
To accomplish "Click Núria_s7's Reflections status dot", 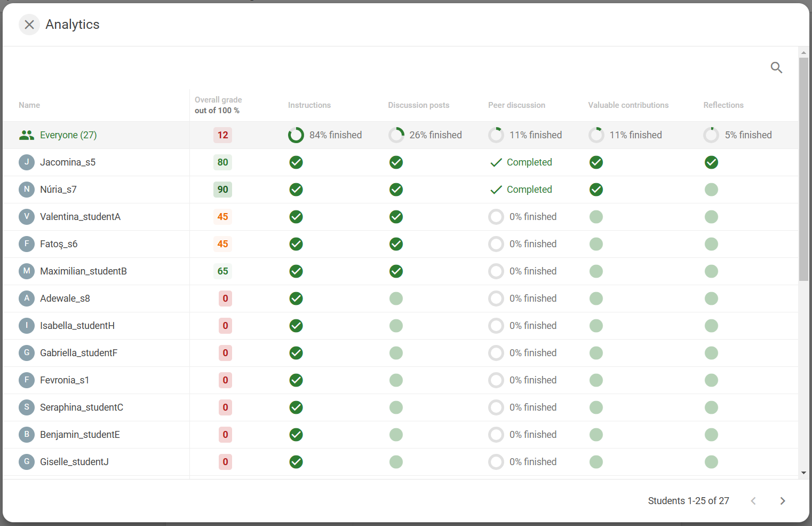I will point(711,190).
